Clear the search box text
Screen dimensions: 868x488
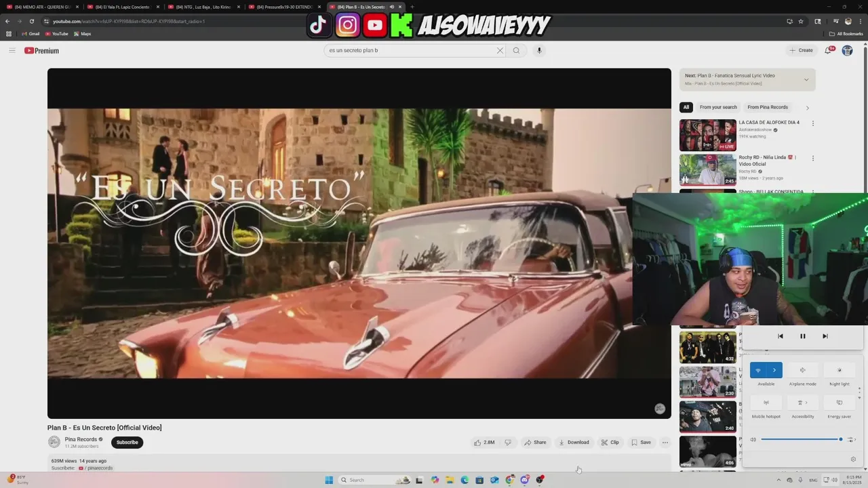click(x=500, y=50)
